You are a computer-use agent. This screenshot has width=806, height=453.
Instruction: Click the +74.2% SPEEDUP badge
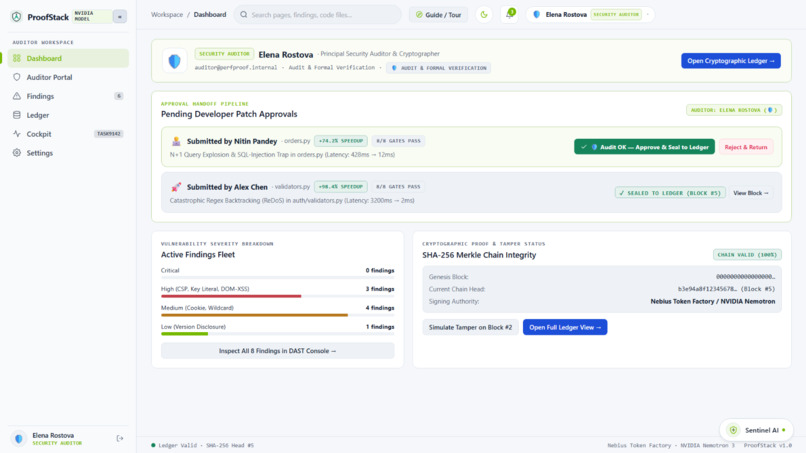tap(340, 141)
